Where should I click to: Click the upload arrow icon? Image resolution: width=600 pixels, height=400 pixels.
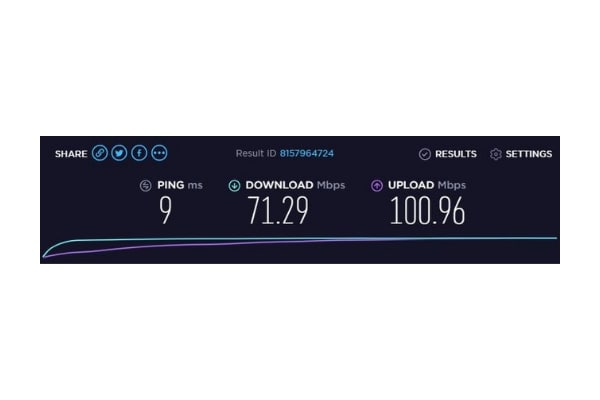[x=377, y=186]
